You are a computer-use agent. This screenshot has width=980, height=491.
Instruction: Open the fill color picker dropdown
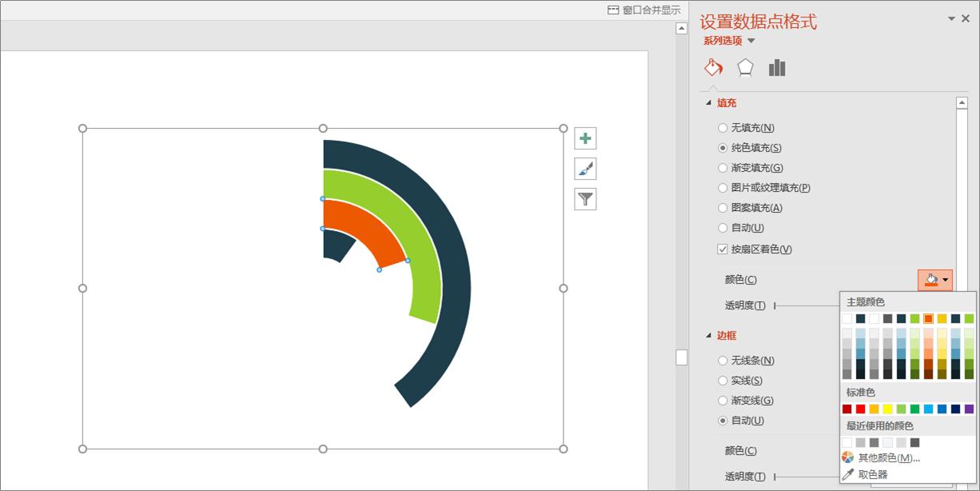point(946,280)
